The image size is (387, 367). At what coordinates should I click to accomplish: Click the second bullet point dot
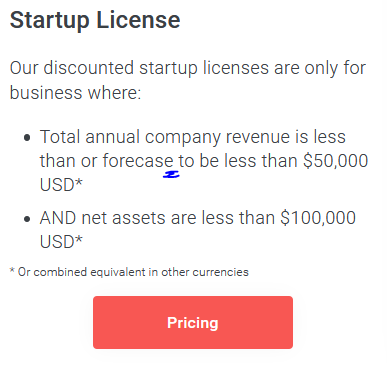pyautogui.click(x=27, y=219)
